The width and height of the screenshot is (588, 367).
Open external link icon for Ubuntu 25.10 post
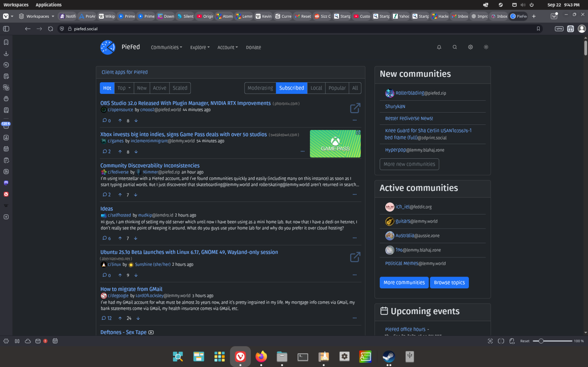(355, 257)
